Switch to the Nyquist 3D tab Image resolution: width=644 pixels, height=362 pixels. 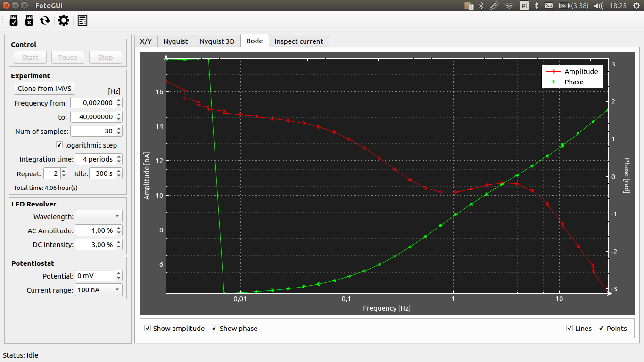click(x=217, y=41)
